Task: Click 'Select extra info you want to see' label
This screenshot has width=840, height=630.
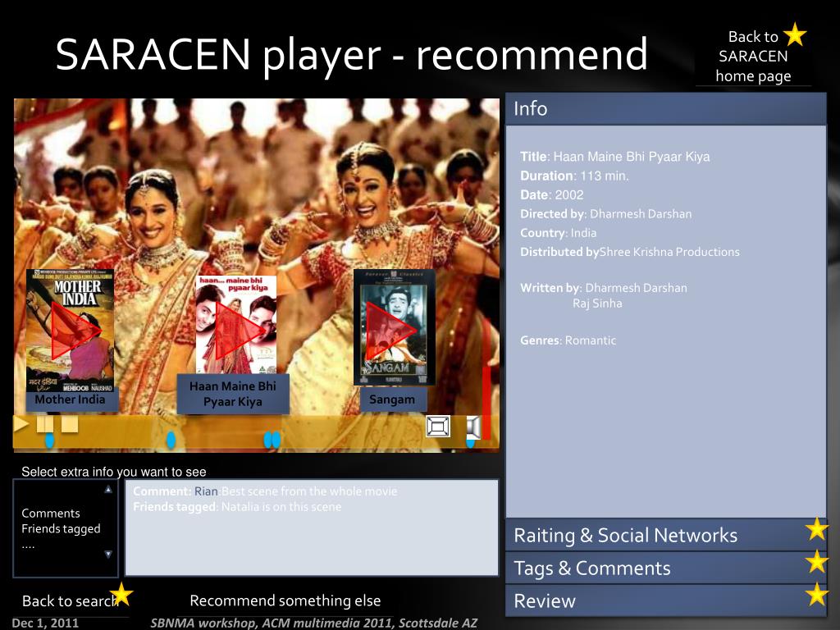Action: pyautogui.click(x=113, y=472)
